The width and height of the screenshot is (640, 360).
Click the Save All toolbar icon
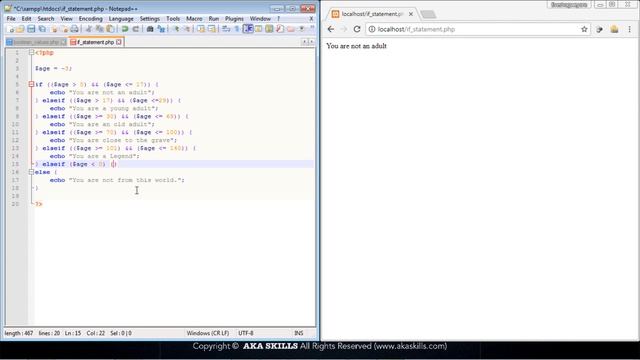coord(42,29)
